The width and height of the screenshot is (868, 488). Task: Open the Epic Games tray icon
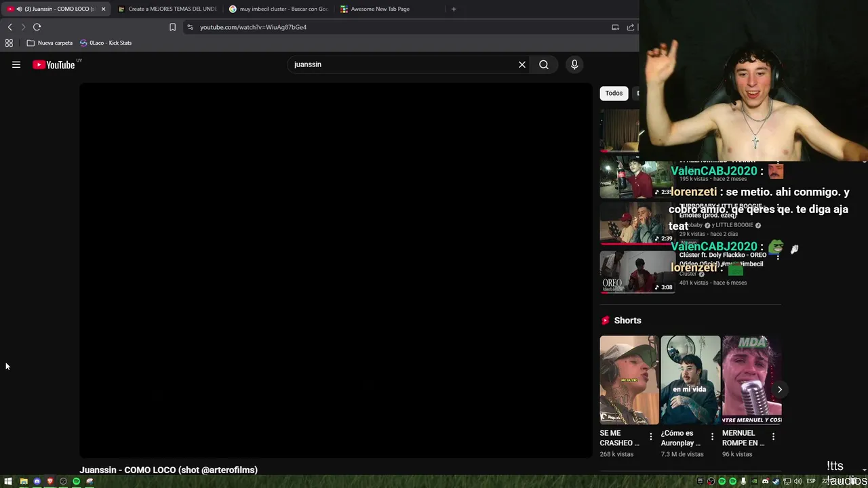coord(700,481)
